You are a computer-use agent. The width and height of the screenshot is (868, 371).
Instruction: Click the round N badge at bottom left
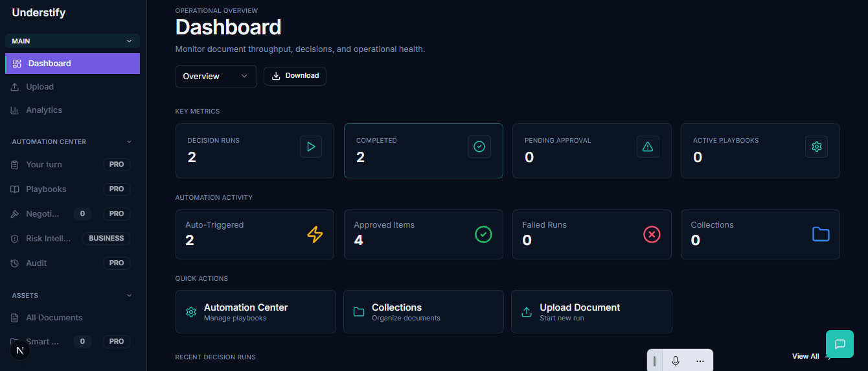point(20,350)
